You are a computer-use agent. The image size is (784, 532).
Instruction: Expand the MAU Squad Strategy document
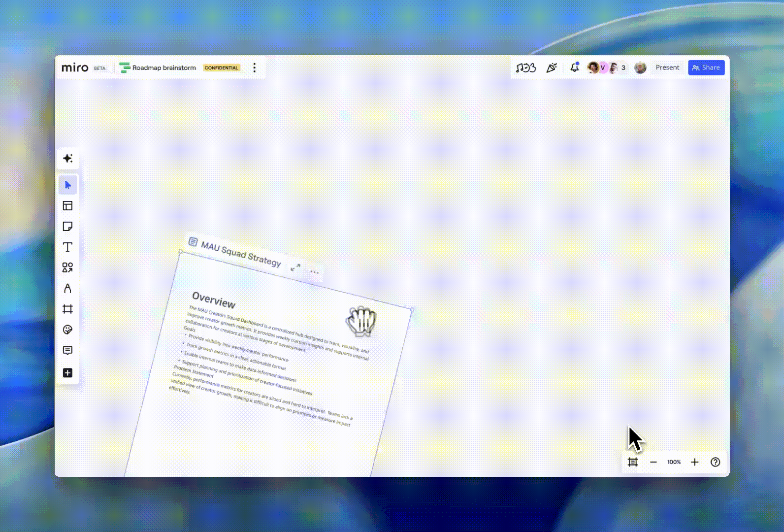[x=295, y=267]
